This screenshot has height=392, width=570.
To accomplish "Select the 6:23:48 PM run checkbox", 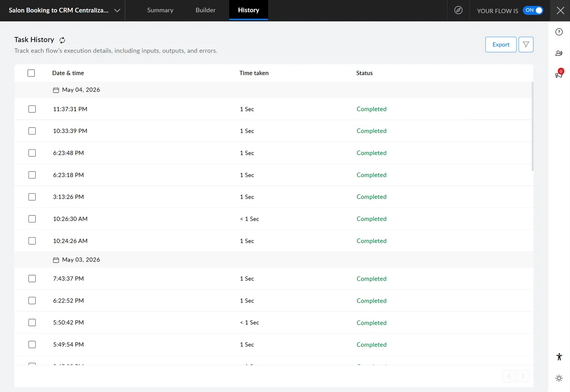I will click(32, 153).
